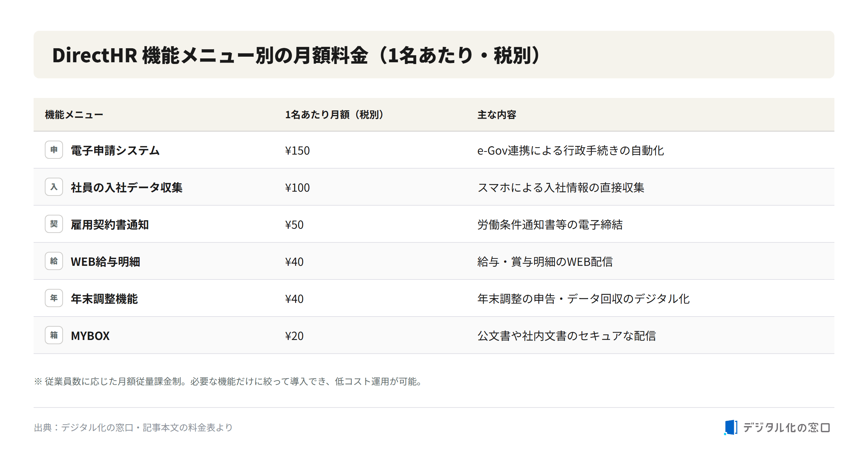The width and height of the screenshot is (868, 468).
Task: Click the DirectHR title heading
Action: click(x=296, y=55)
